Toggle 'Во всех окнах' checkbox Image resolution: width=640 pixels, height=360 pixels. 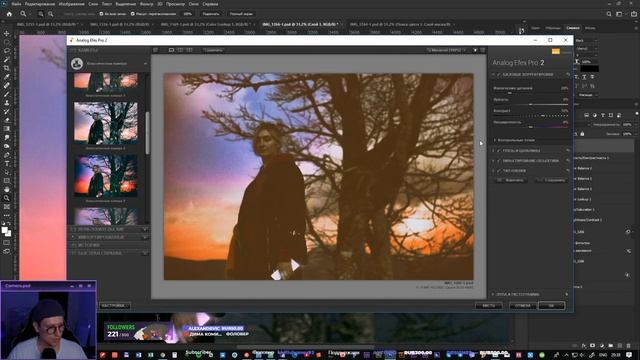coord(102,14)
